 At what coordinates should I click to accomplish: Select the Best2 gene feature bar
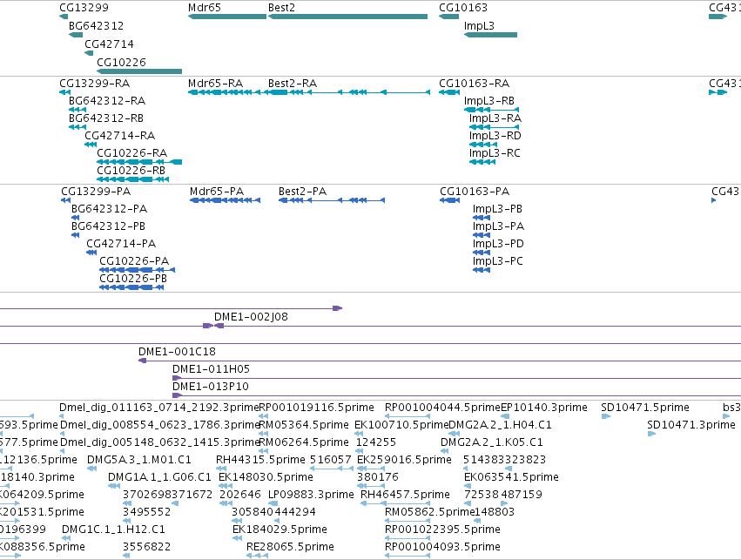pos(347,17)
